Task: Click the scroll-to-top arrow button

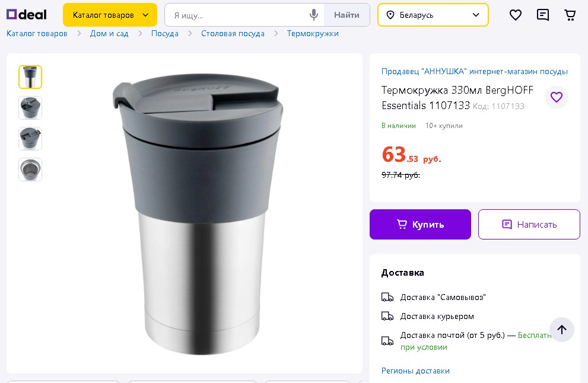Action: (x=561, y=330)
